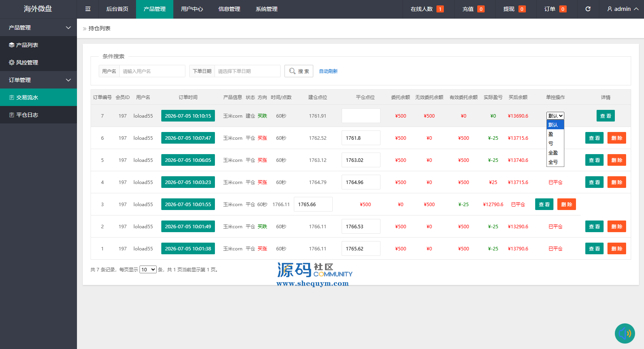This screenshot has width=644, height=349.
Task: Click the order time 2026-07-05 10:01:38
Action: (x=188, y=248)
